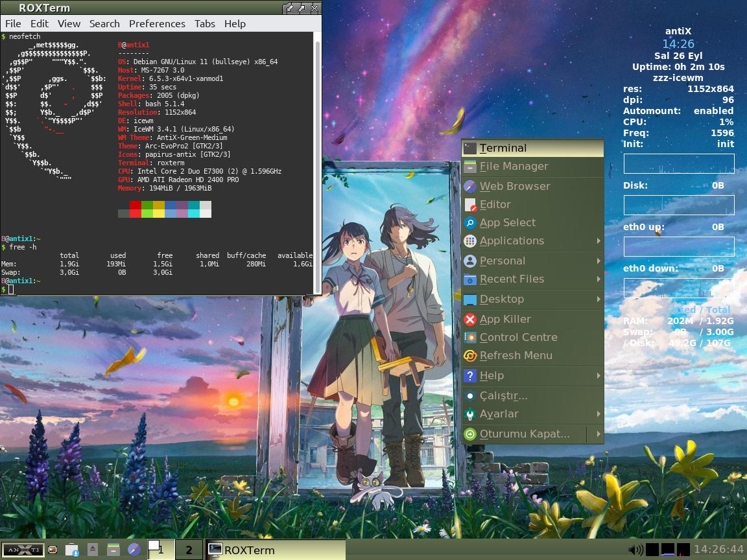Open ROXTerm Tabs menu

click(204, 24)
